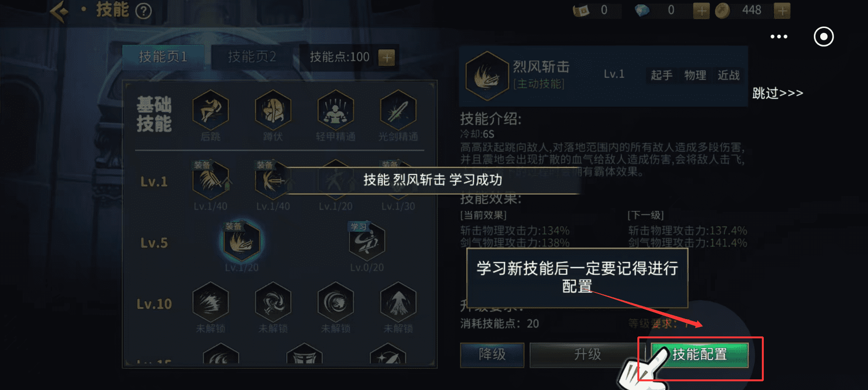Select the 光剑精通 skill icon
Image resolution: width=868 pixels, height=390 pixels.
click(398, 110)
